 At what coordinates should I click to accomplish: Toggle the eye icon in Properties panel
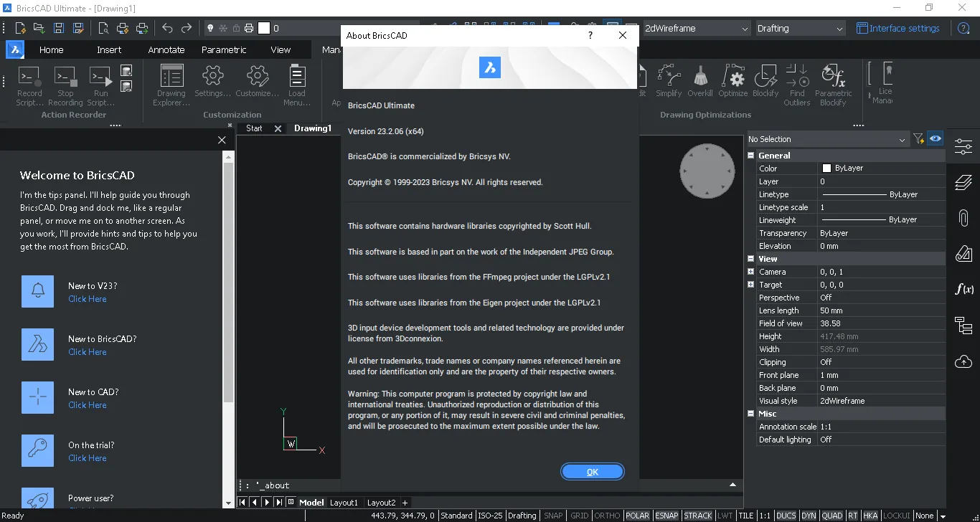[935, 139]
